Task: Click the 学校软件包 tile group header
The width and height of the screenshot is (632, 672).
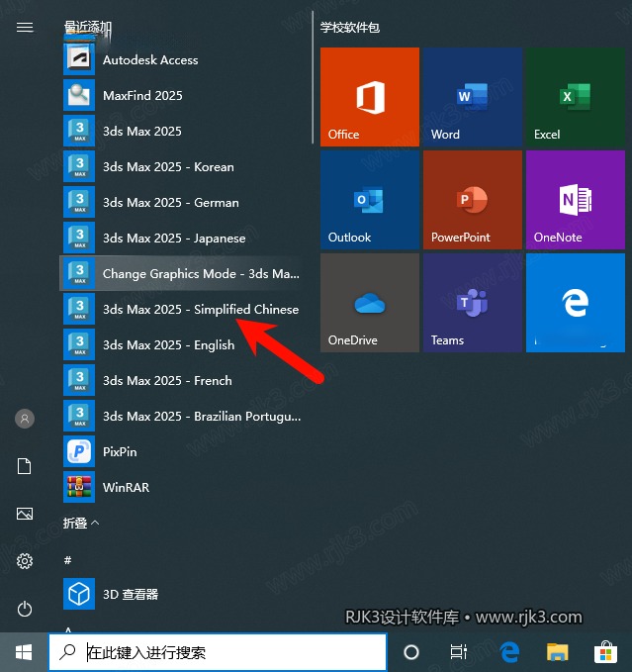Action: [x=350, y=28]
